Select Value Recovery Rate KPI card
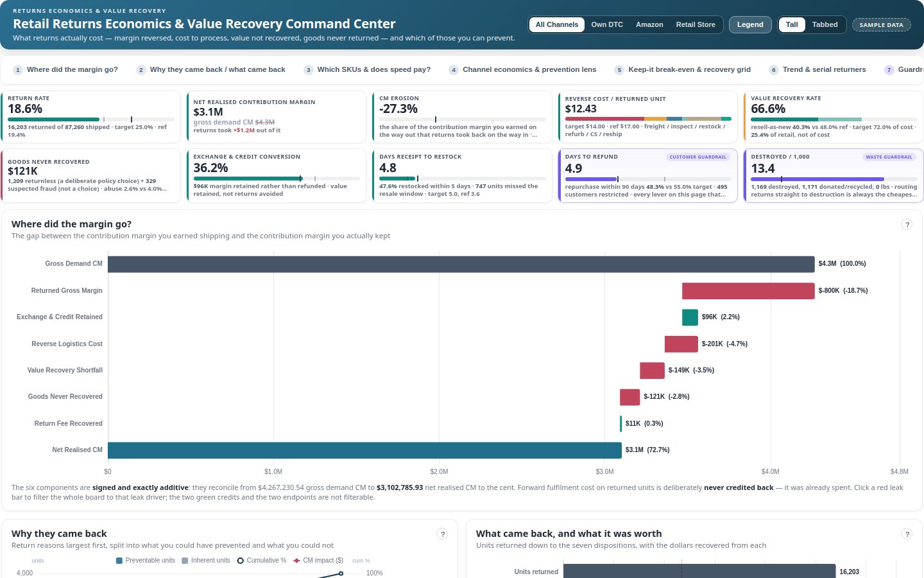Image resolution: width=924 pixels, height=578 pixels. coord(834,117)
